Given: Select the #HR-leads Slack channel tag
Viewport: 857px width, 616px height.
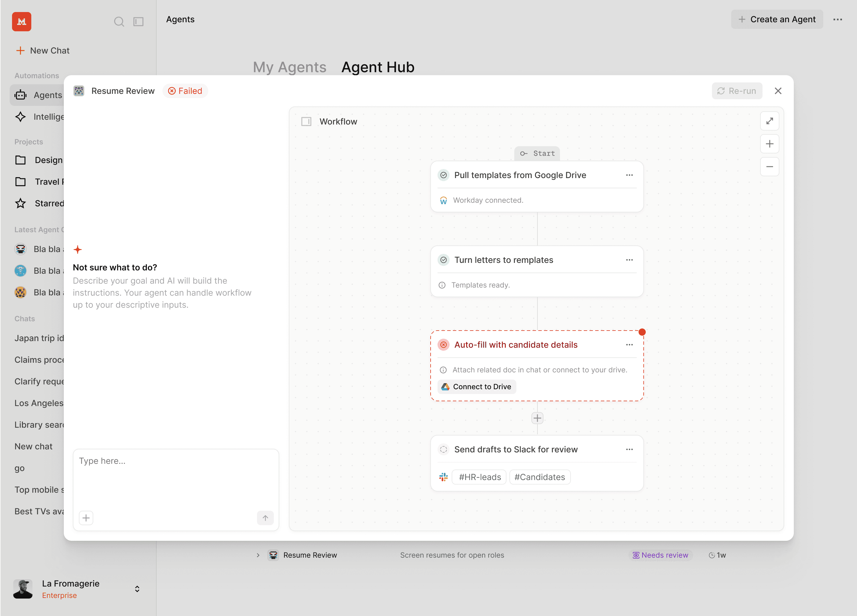Looking at the screenshot, I should (480, 477).
